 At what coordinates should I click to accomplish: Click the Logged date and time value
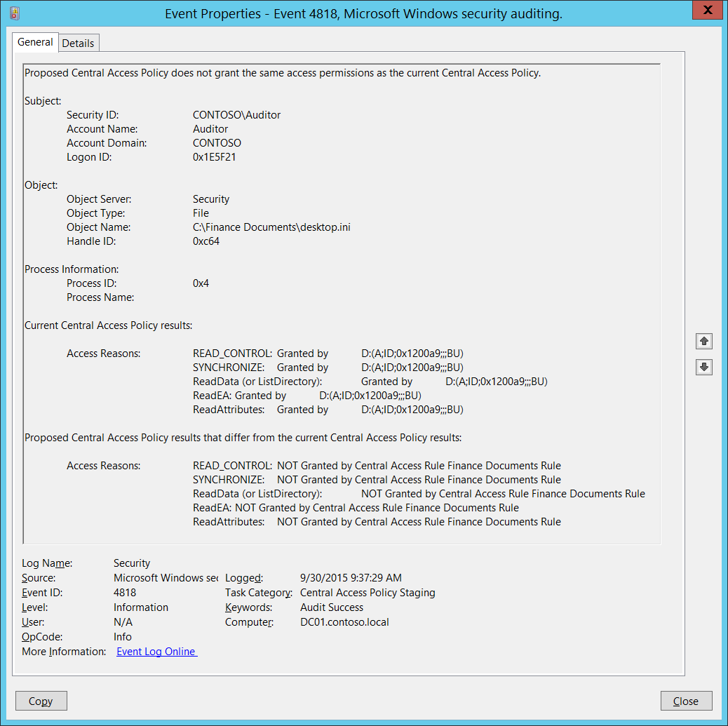(x=351, y=578)
